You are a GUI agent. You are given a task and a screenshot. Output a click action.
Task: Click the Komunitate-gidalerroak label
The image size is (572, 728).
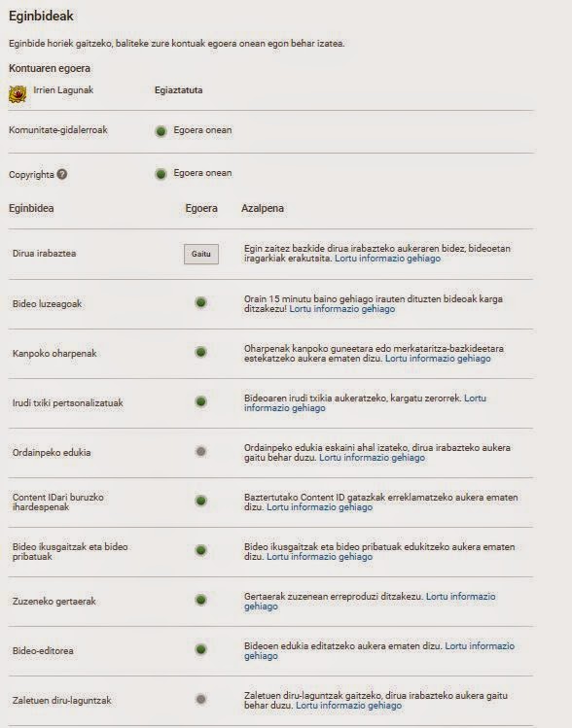[58, 130]
